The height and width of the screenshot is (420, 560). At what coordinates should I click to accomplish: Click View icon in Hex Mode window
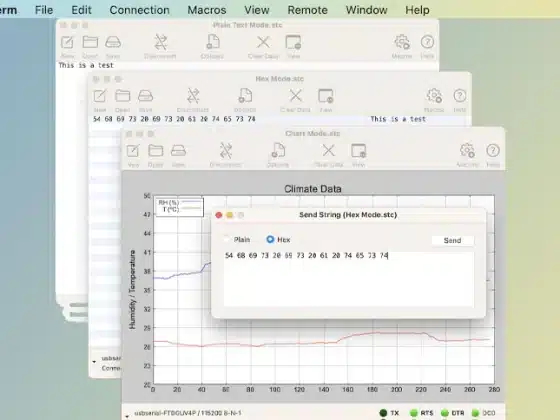(x=326, y=96)
